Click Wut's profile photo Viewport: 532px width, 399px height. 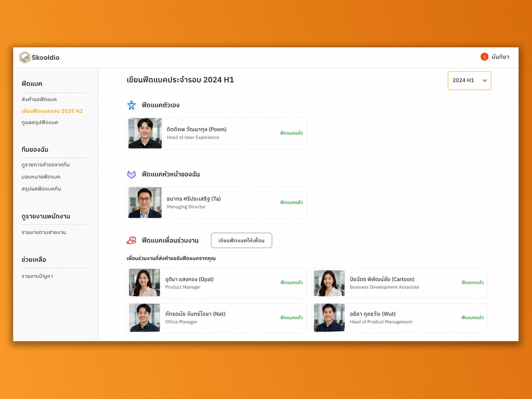[329, 317]
